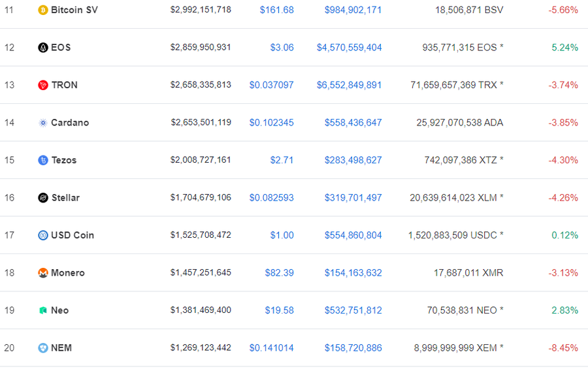Click EOS change 5.24%
This screenshot has width=588, height=373.
tap(564, 48)
